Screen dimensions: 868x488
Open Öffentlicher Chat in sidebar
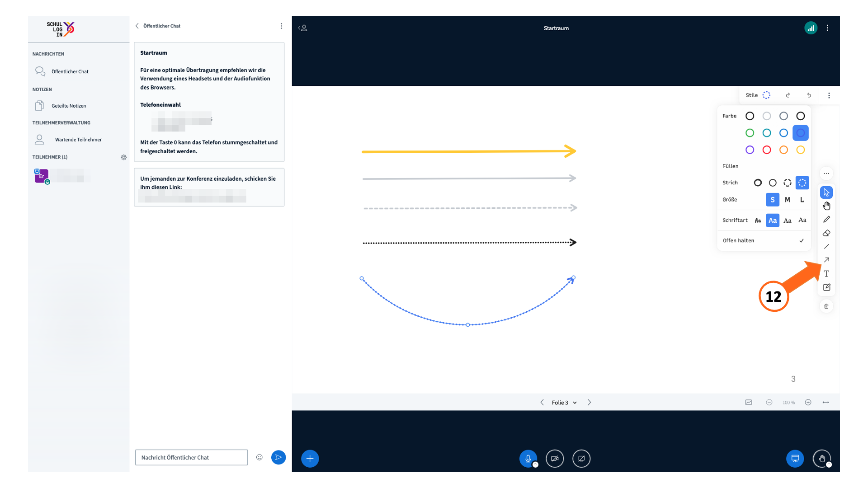(x=70, y=71)
